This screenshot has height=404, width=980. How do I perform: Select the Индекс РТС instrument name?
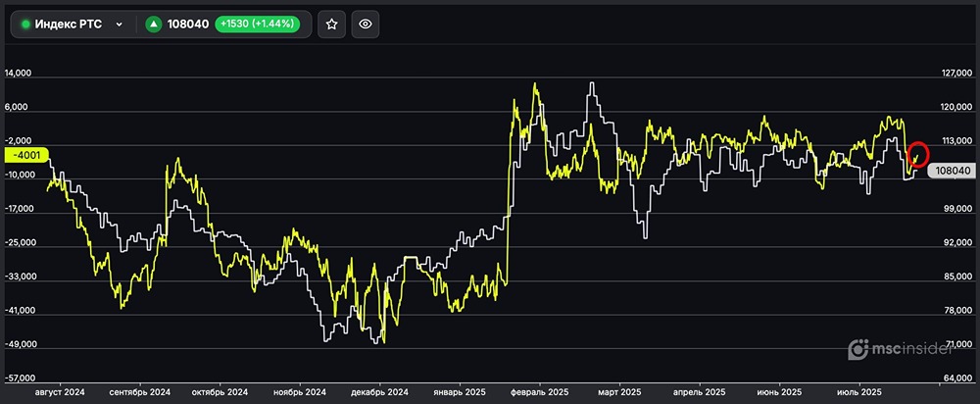click(68, 25)
